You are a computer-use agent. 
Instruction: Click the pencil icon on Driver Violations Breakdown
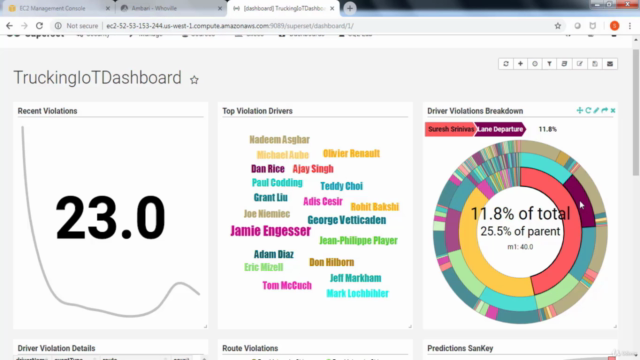pos(596,110)
